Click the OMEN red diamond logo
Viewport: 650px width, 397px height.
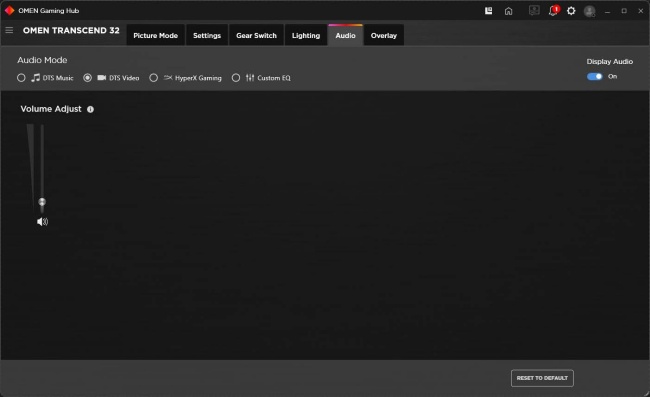(9, 10)
